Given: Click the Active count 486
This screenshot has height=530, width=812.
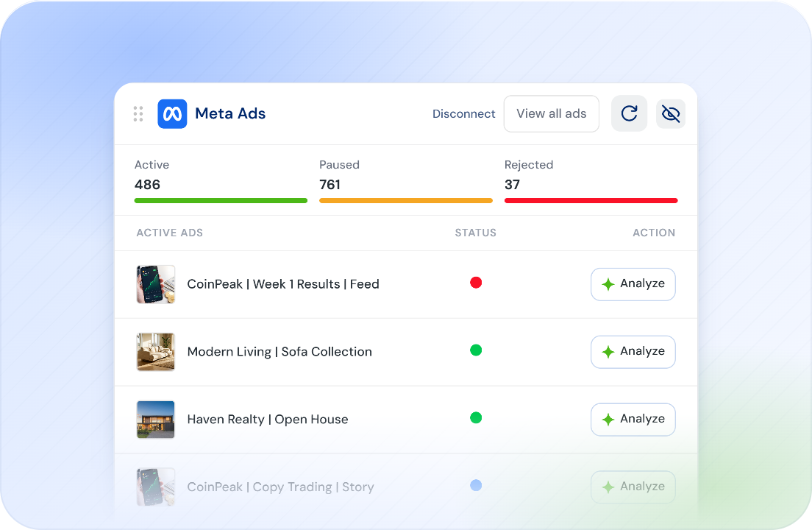Looking at the screenshot, I should tap(147, 185).
